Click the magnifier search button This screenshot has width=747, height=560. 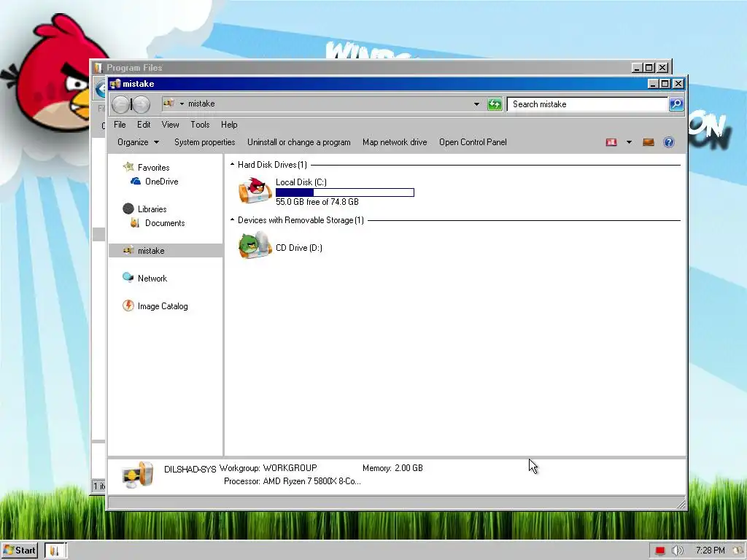676,104
